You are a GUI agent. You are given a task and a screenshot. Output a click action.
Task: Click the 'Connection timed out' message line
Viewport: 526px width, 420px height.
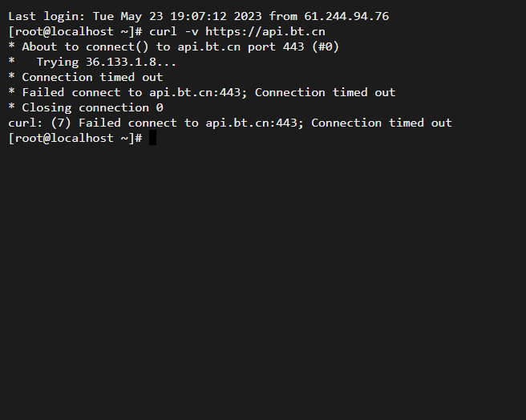86,77
